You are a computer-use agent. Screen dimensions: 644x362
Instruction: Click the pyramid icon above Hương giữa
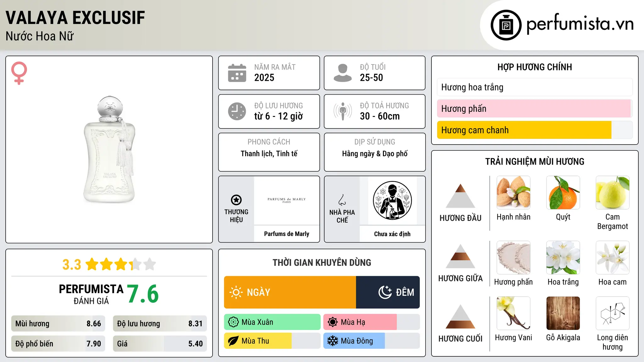tap(461, 256)
